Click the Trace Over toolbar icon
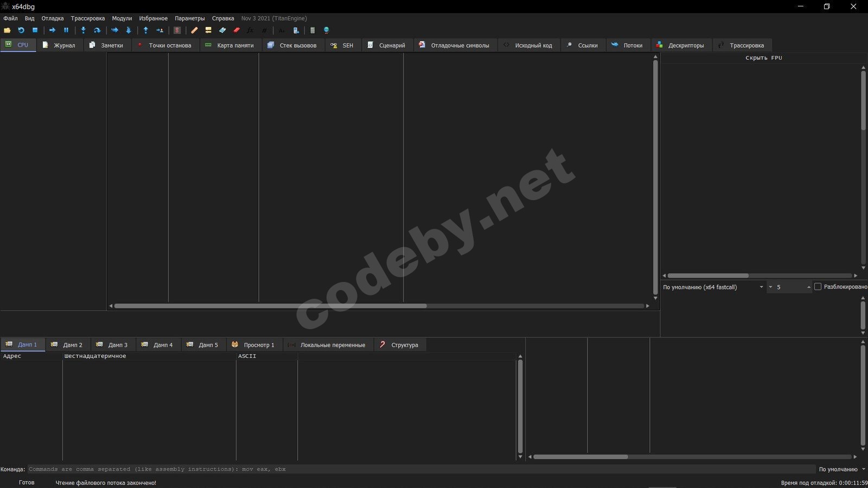The width and height of the screenshot is (868, 488). click(129, 30)
